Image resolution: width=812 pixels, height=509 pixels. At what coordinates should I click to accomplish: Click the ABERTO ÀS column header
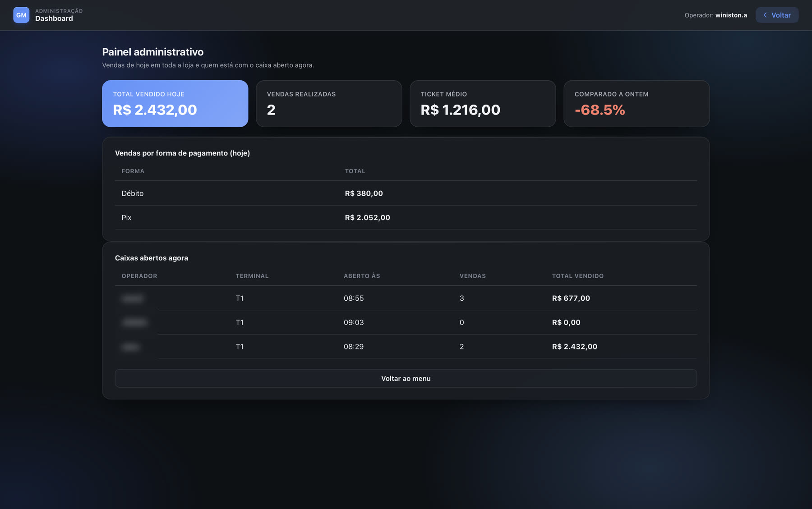[x=362, y=276]
